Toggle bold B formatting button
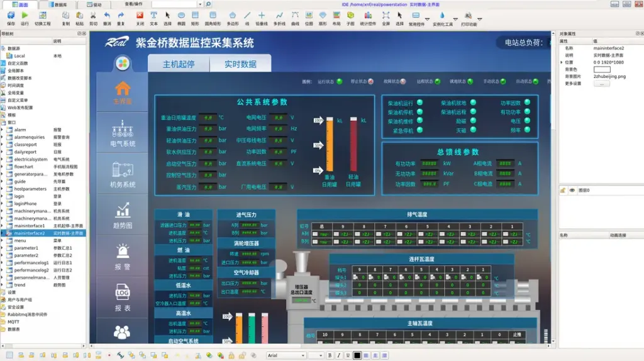 pyautogui.click(x=330, y=355)
